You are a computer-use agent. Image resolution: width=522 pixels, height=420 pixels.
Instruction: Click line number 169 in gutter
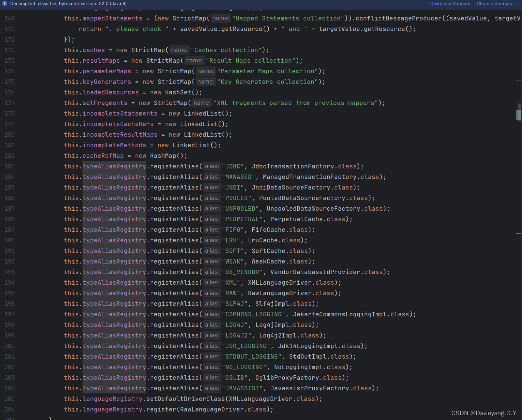(x=10, y=18)
